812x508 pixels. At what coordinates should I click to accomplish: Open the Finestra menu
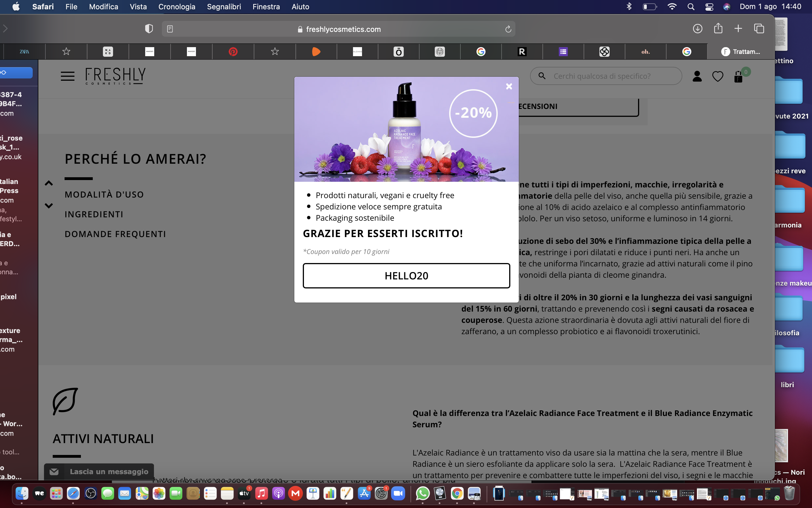click(x=266, y=7)
